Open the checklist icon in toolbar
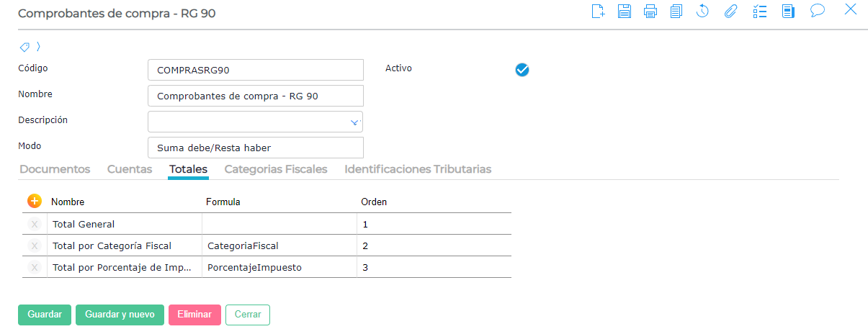 point(759,11)
